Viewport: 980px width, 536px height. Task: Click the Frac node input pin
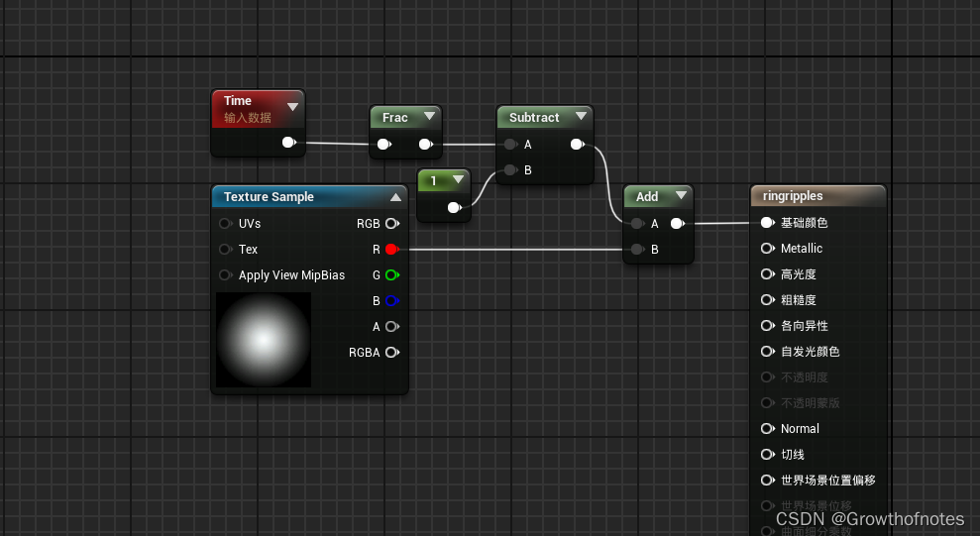(x=383, y=145)
